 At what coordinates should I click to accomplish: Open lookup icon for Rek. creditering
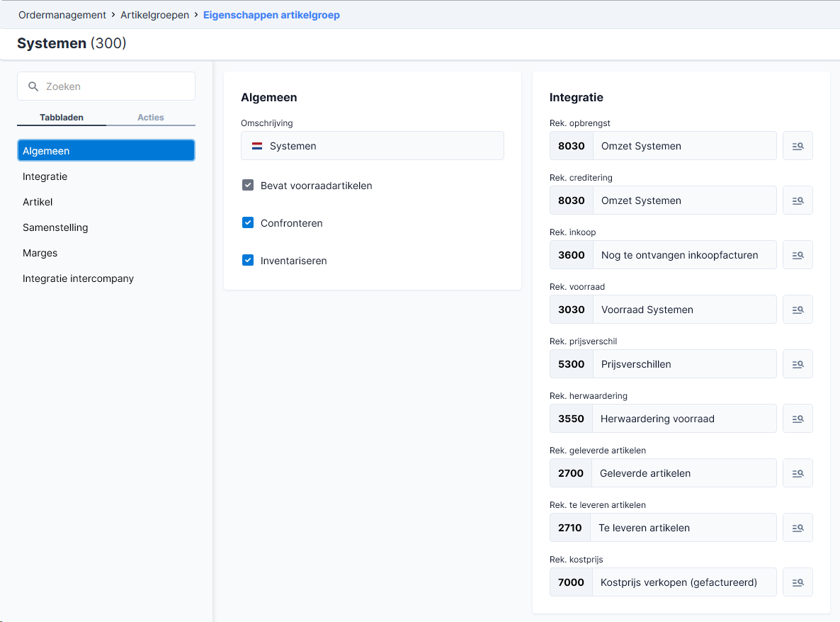(797, 200)
